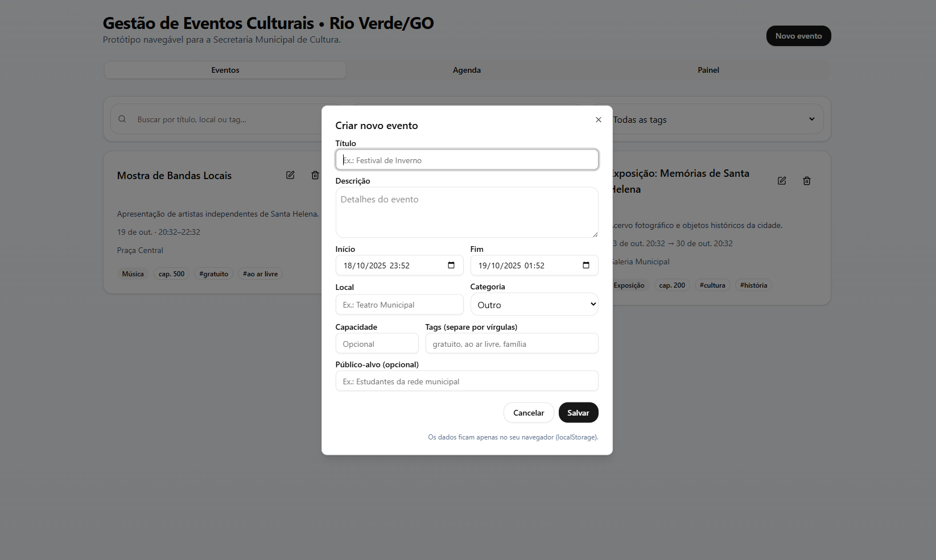Edit the Exposição Memórias de Santa Helena event

782,181
